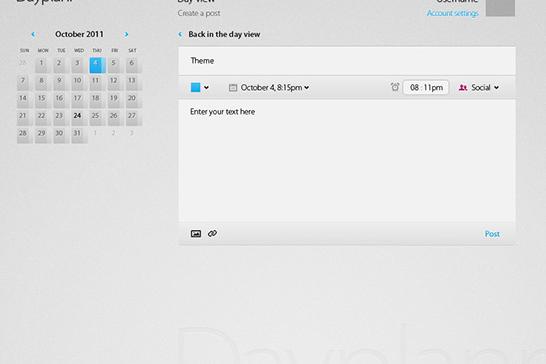546x364 pixels.
Task: Select October 12 in calendar
Action: click(115, 83)
